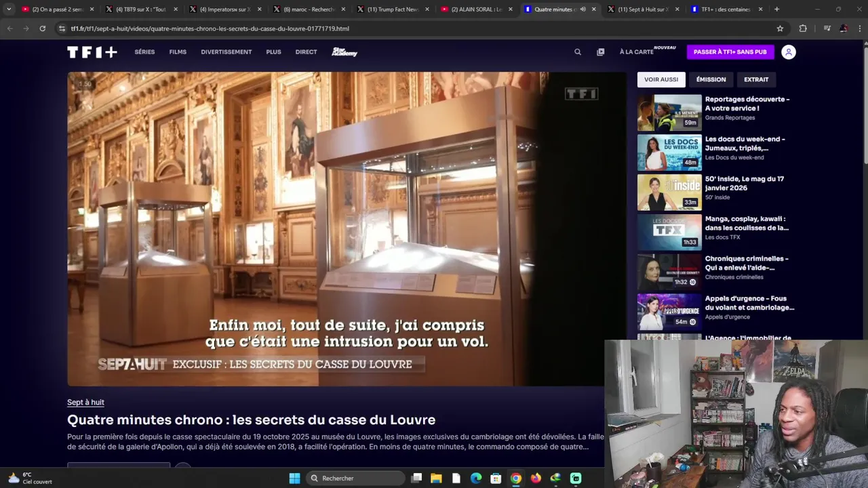This screenshot has height=488, width=868.
Task: Open the SÉRIES menu
Action: click(144, 52)
